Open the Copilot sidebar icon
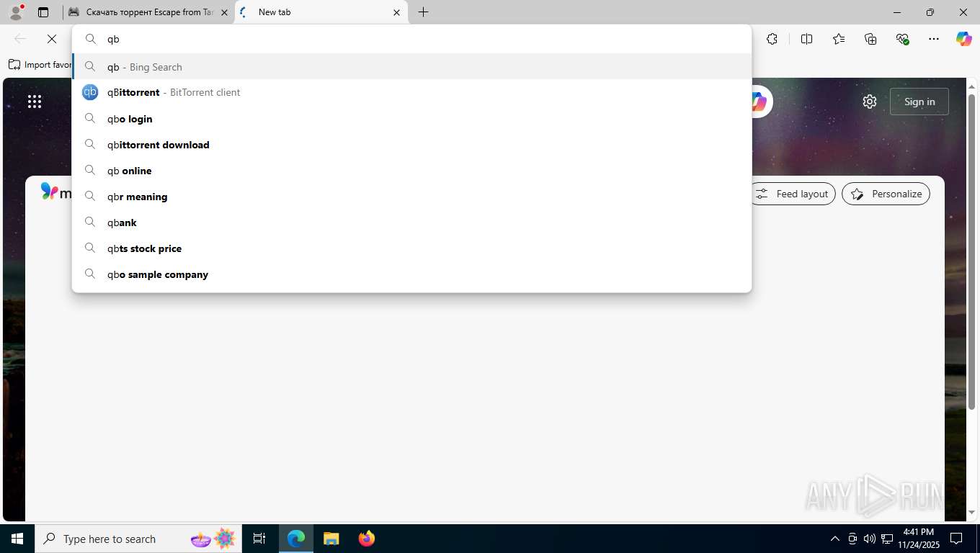 click(964, 39)
